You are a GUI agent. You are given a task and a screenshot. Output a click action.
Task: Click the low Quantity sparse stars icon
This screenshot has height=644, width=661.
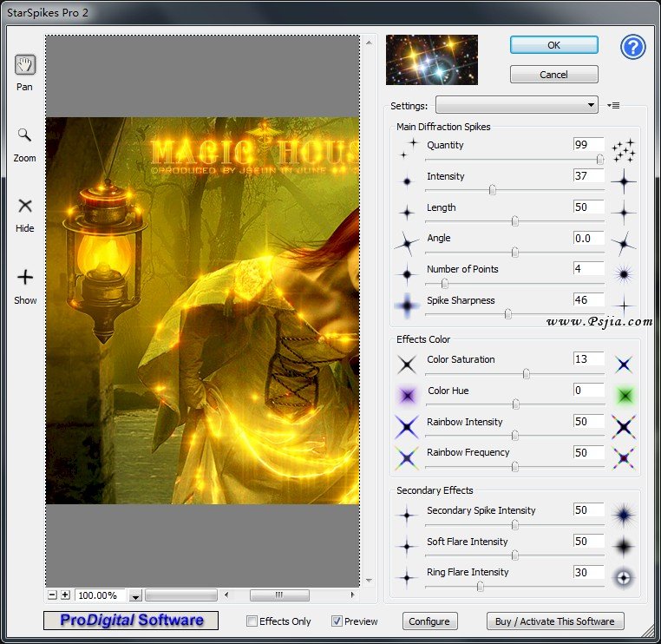point(409,149)
